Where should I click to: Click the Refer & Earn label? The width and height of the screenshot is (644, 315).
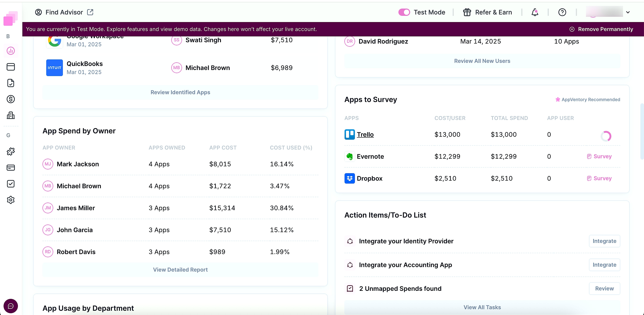tap(494, 12)
